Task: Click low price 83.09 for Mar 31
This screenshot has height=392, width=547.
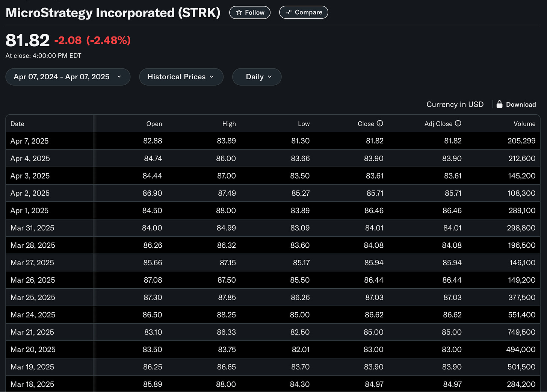Action: coord(300,228)
